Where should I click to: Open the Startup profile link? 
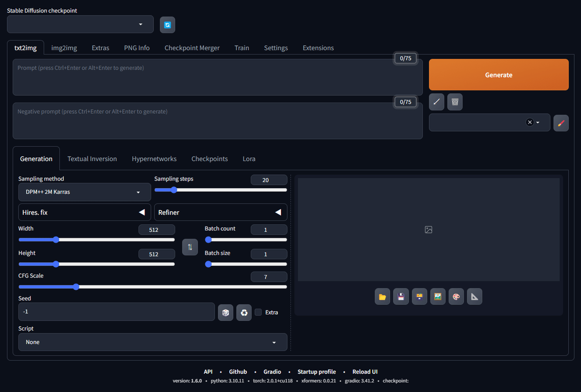pyautogui.click(x=317, y=372)
